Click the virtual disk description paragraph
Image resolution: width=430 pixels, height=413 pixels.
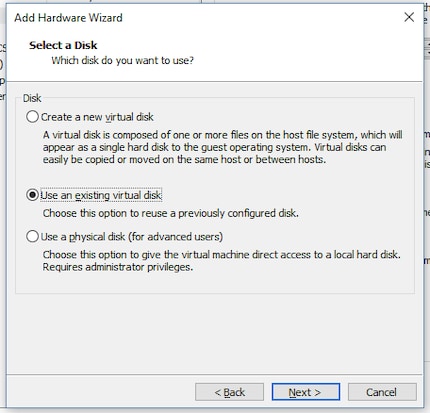pyautogui.click(x=222, y=147)
